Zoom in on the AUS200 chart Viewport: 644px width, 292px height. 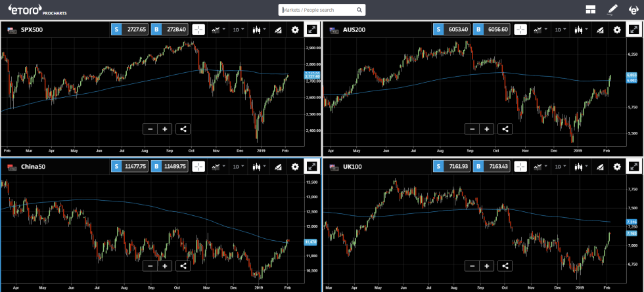point(487,129)
